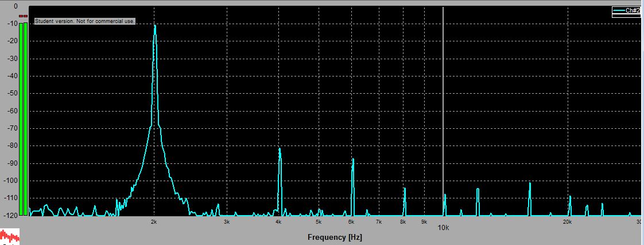Click the "-70" dB level axis label
Viewport: 644px width, 245px height.
(12, 128)
